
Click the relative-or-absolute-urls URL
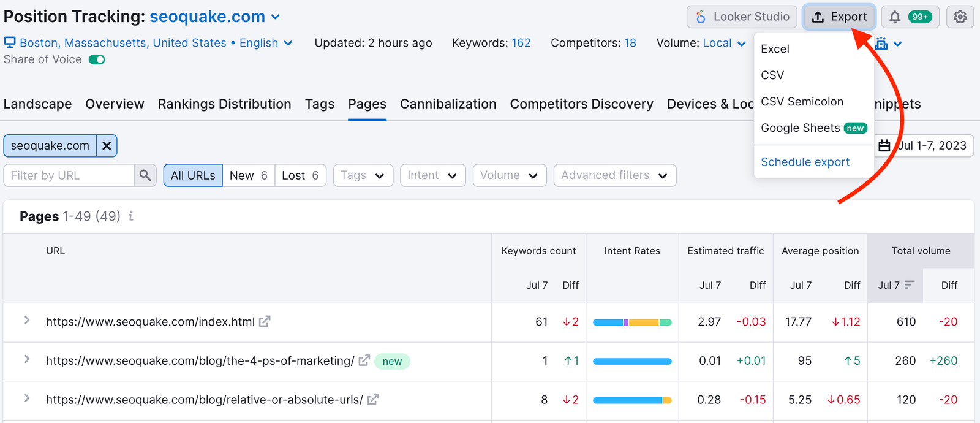coord(204,400)
